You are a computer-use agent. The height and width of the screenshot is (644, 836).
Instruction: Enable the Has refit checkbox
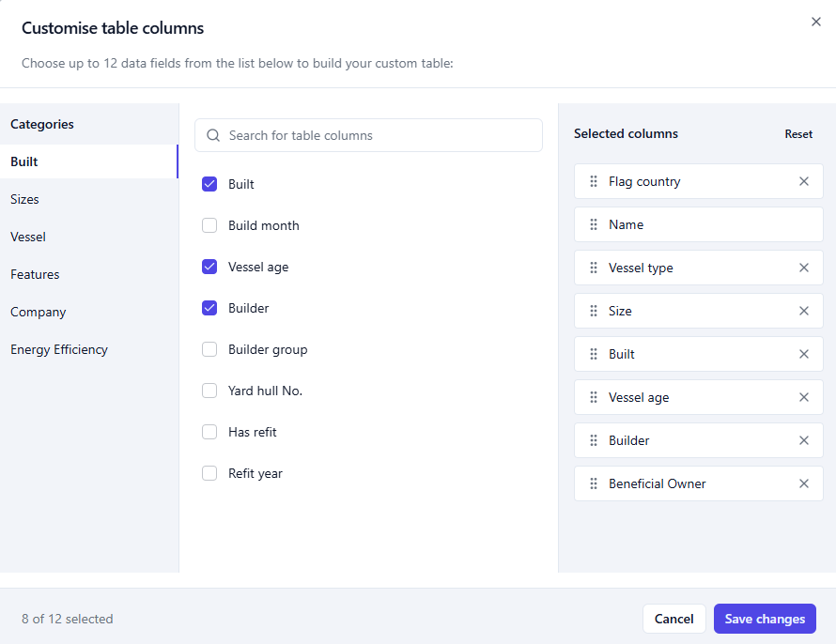click(209, 432)
